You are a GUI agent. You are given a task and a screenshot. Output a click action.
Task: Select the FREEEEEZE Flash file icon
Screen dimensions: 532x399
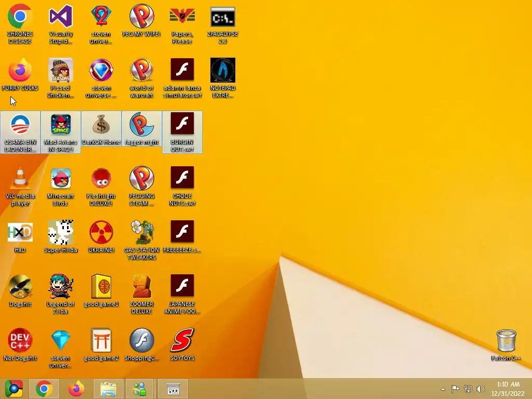pos(182,237)
